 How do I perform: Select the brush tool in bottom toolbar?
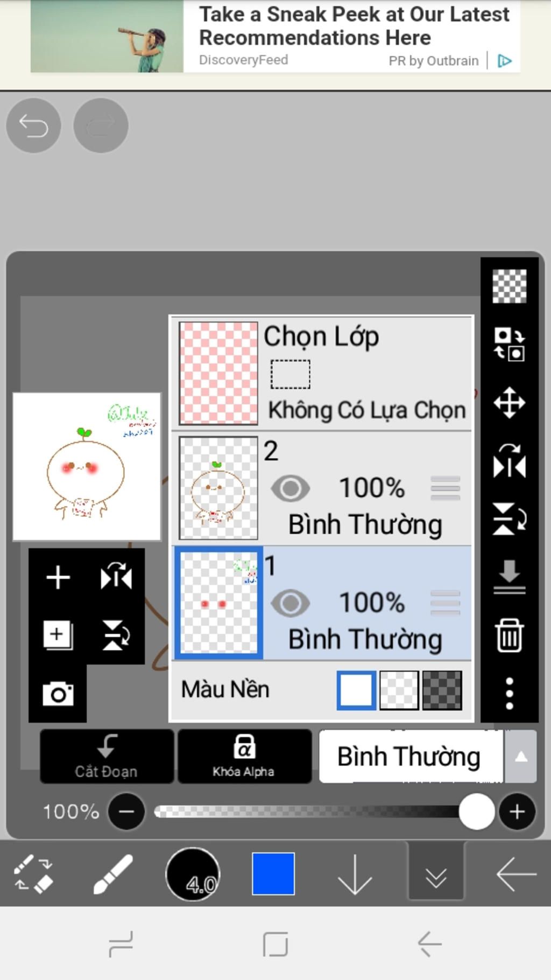pyautogui.click(x=113, y=874)
